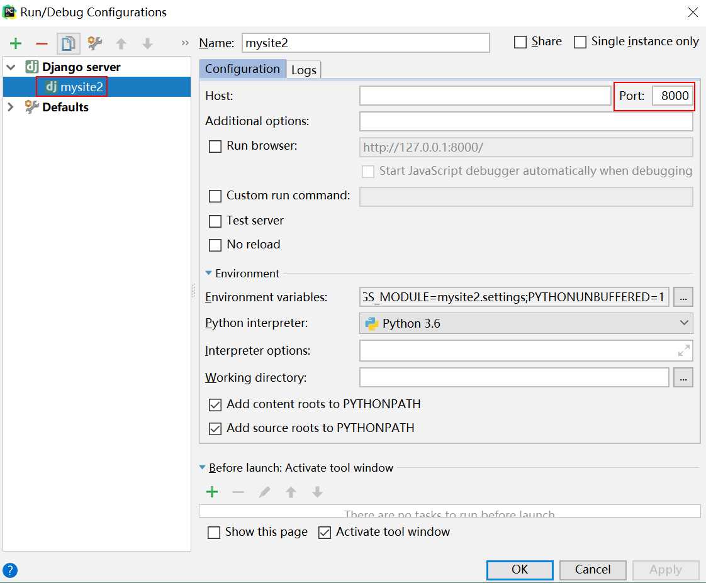The width and height of the screenshot is (706, 588).
Task: Expand the Defaults tree node
Action: point(11,107)
